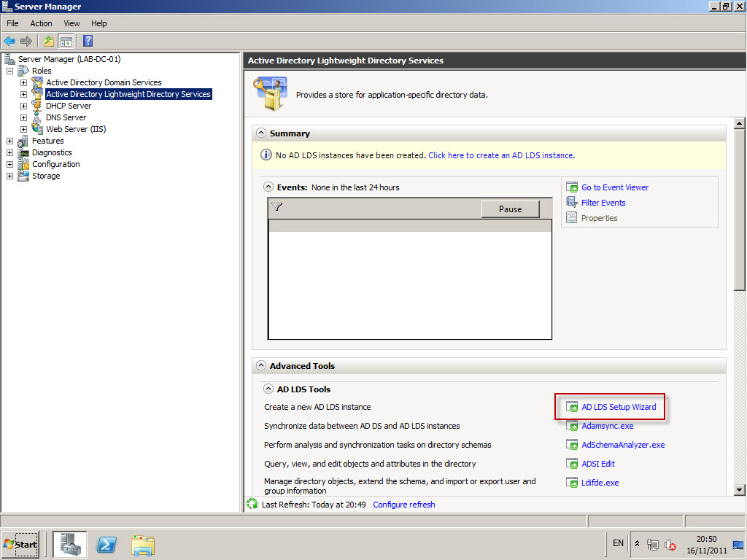Click the Configure refresh link

403,505
